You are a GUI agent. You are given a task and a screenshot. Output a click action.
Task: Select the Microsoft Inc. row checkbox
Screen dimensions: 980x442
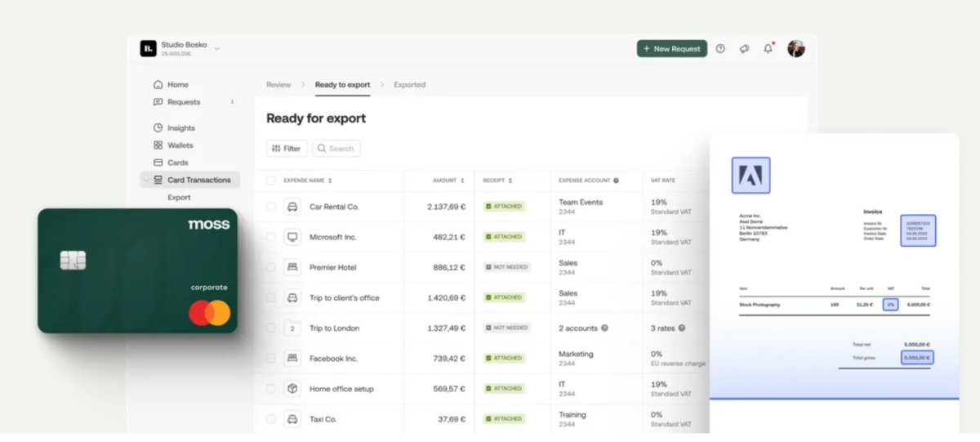pyautogui.click(x=271, y=237)
